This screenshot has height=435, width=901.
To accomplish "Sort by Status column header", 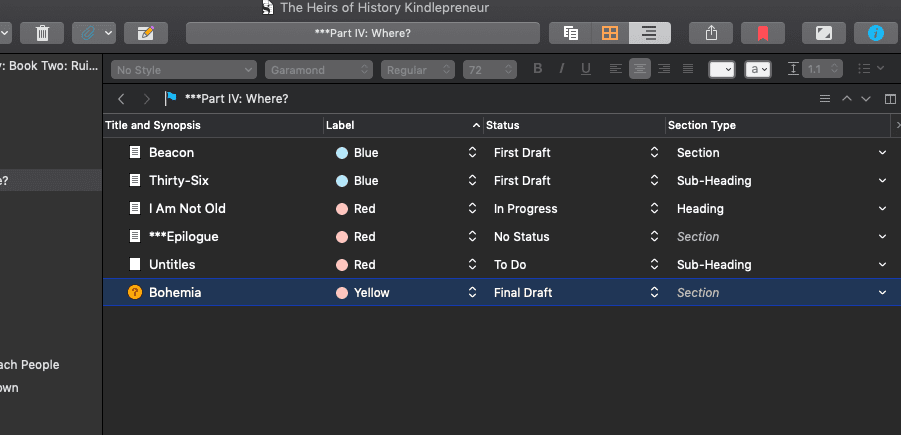I will point(574,125).
